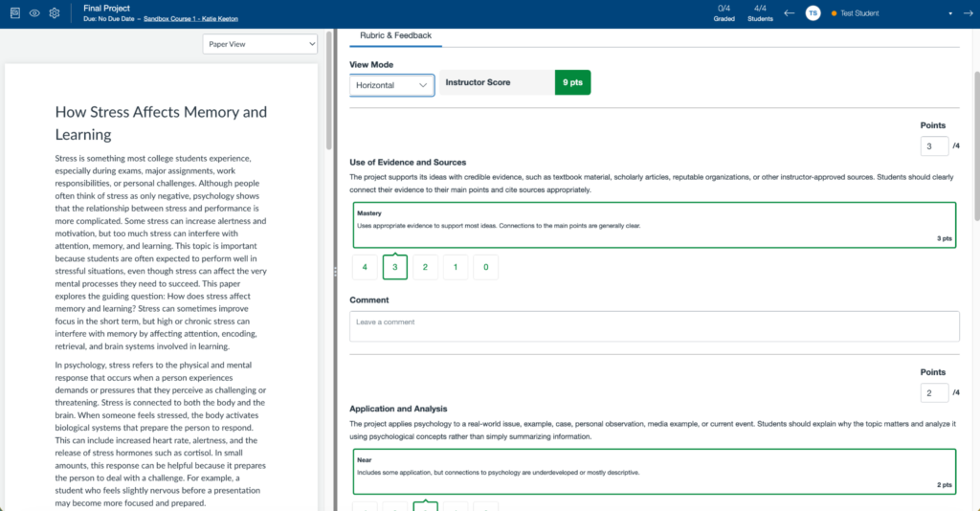Click the panel divider drag handle
Viewport: 980px width, 511px height.
point(335,272)
